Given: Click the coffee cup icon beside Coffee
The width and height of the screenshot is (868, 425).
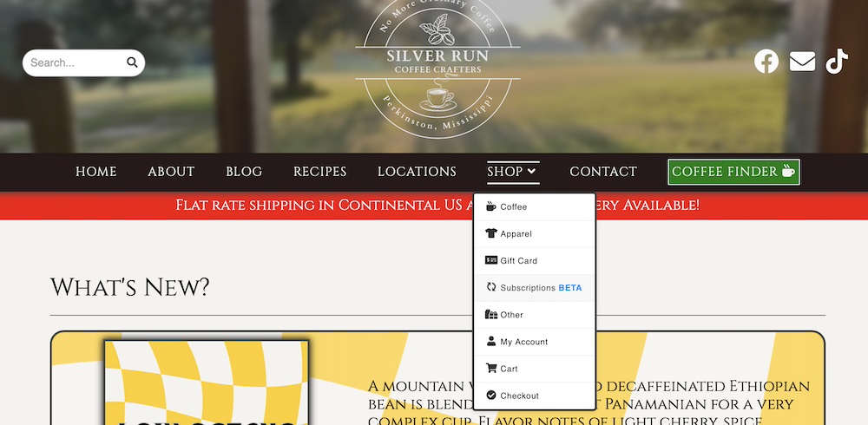Looking at the screenshot, I should 490,206.
